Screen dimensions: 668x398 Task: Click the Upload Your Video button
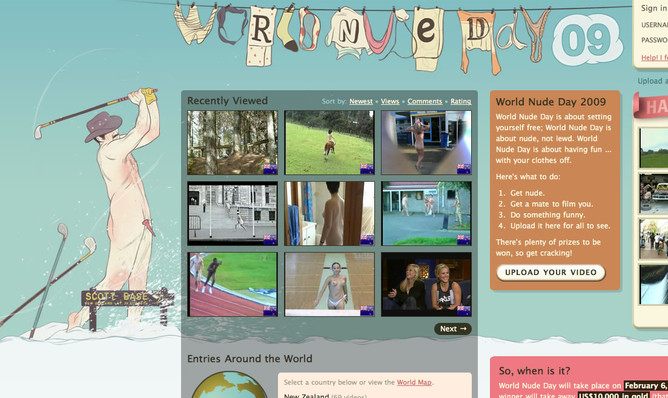[x=551, y=273]
